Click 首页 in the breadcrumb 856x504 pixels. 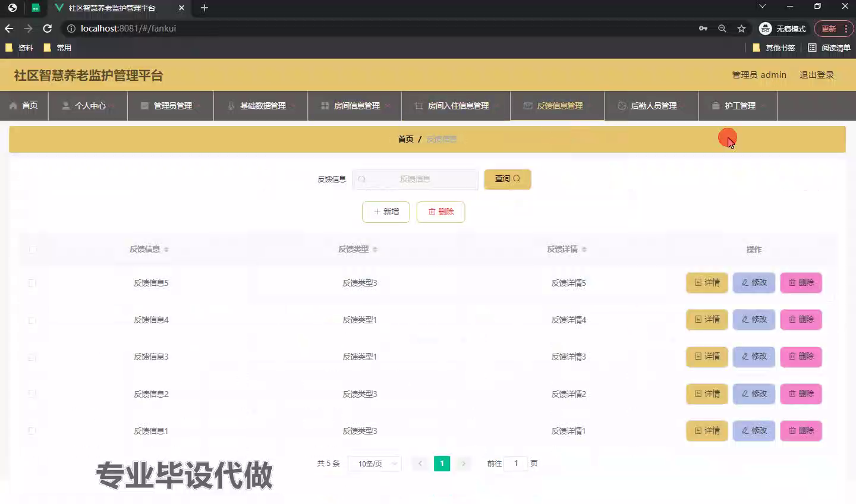click(x=405, y=139)
